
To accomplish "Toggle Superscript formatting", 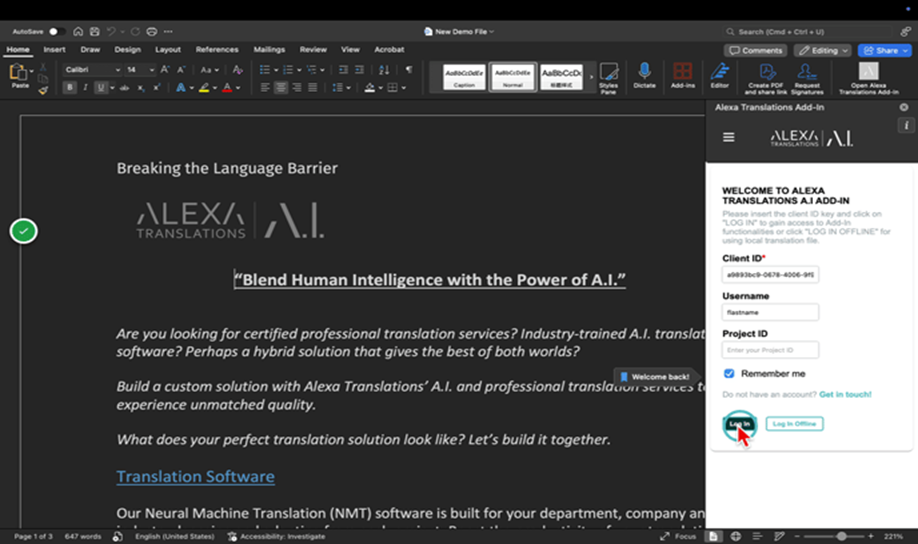I will point(156,88).
